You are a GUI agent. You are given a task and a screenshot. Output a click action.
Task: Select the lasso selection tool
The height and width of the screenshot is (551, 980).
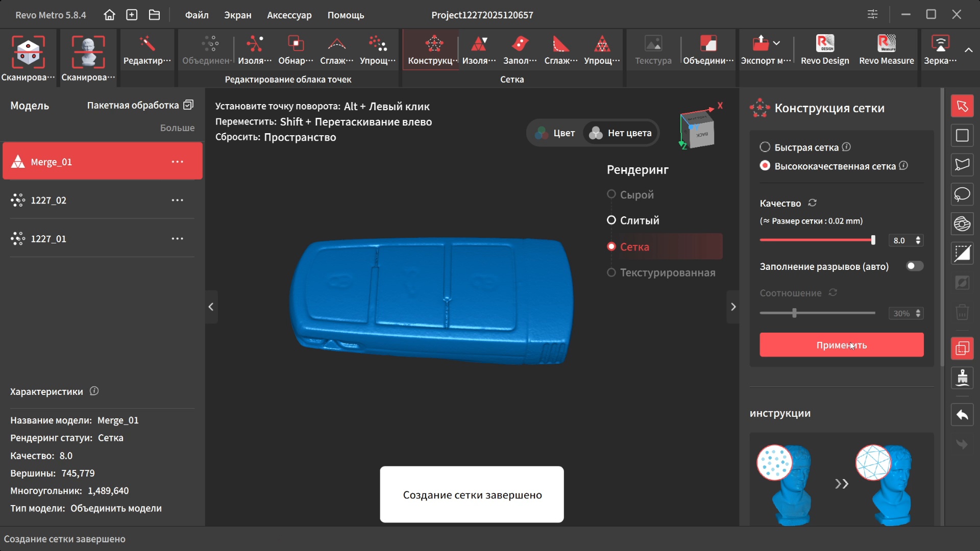(962, 194)
